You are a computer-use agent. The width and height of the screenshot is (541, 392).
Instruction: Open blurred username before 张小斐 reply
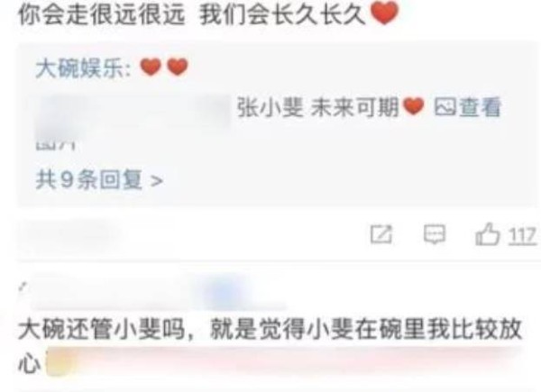pyautogui.click(x=133, y=112)
